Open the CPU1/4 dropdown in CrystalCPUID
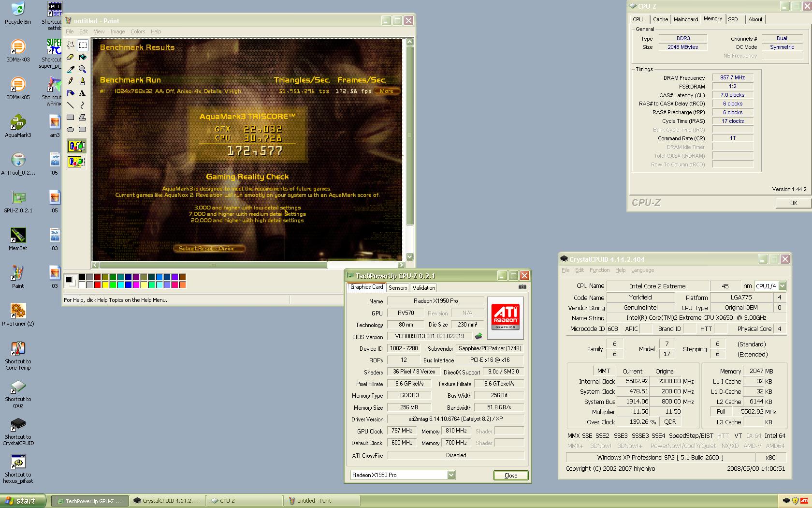The height and width of the screenshot is (508, 812). point(783,286)
